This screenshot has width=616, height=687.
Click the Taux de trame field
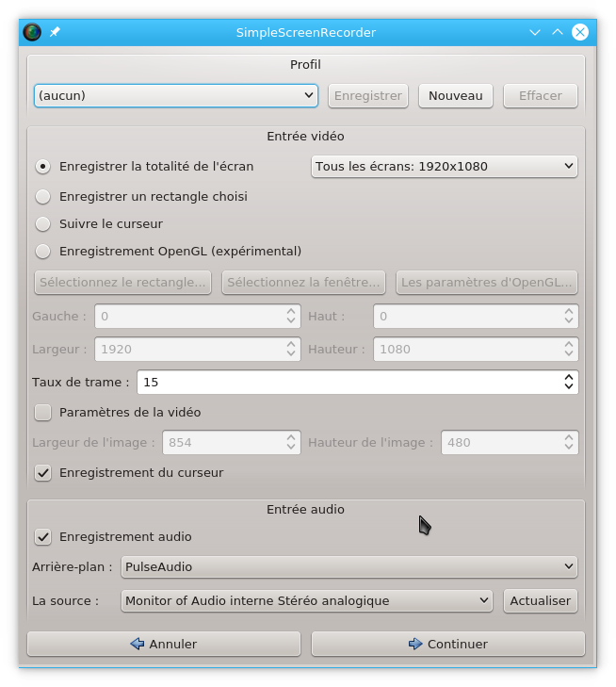[x=357, y=382]
